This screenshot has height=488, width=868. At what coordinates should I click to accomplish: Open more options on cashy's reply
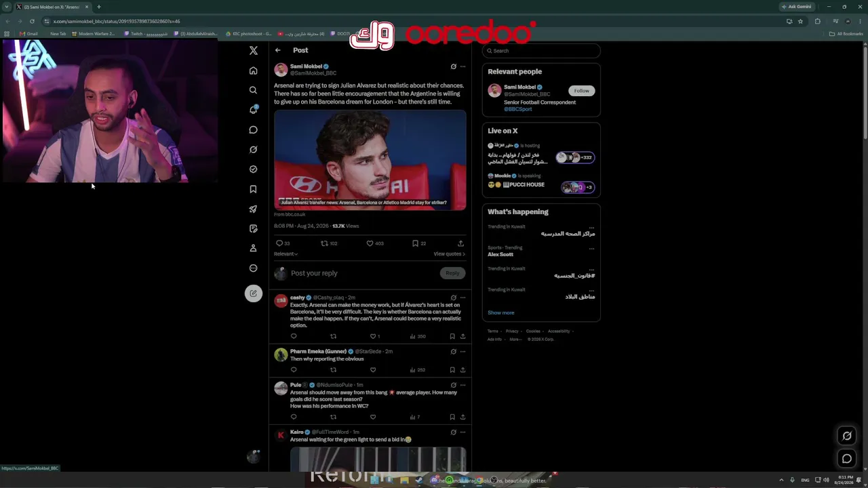(x=463, y=298)
